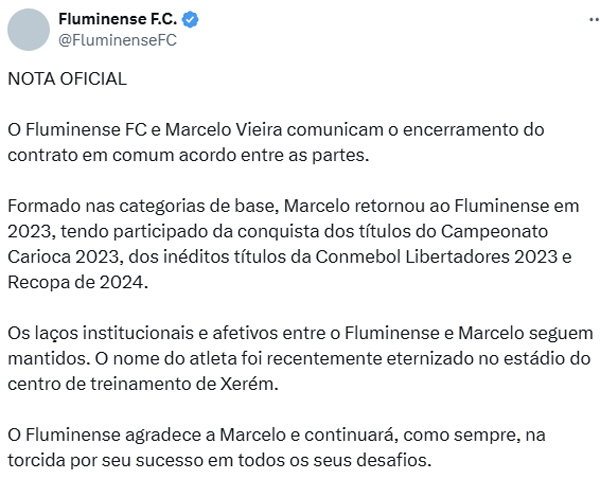Click the words 'Formado nas categorias de base'

(141, 206)
